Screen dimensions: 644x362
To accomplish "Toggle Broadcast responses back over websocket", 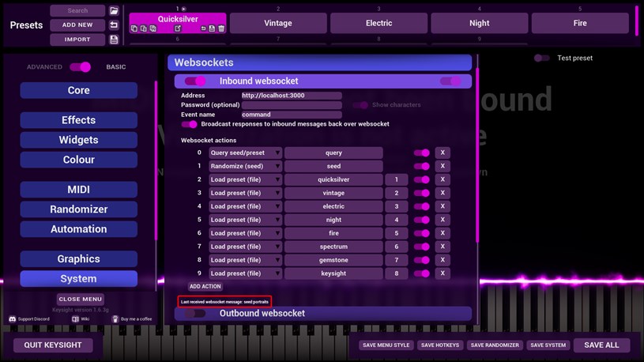I will (x=189, y=124).
